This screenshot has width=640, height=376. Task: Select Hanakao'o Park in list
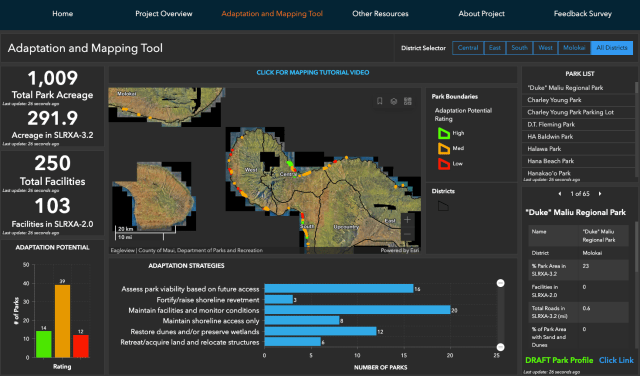pos(578,173)
